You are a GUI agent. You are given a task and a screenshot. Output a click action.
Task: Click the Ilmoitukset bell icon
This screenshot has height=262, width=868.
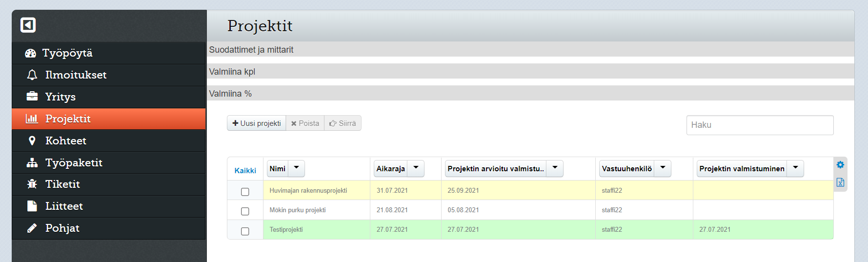[32, 75]
